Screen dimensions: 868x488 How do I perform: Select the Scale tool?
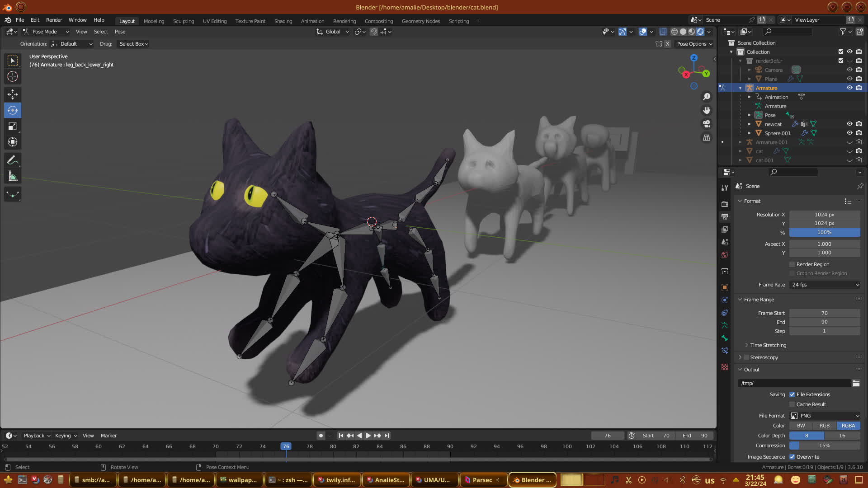(x=13, y=127)
